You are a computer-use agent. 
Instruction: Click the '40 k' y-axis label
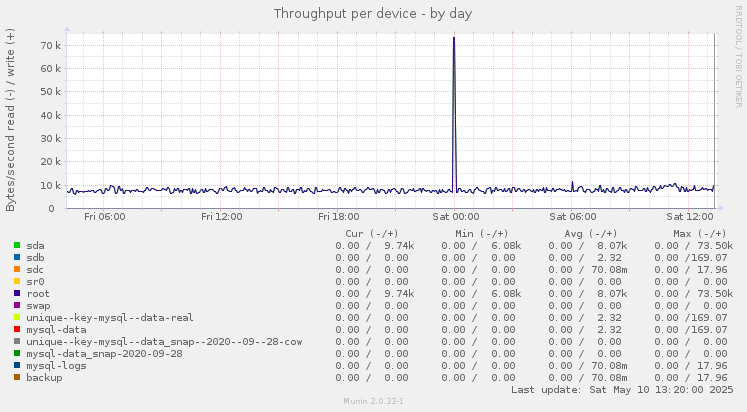point(51,115)
